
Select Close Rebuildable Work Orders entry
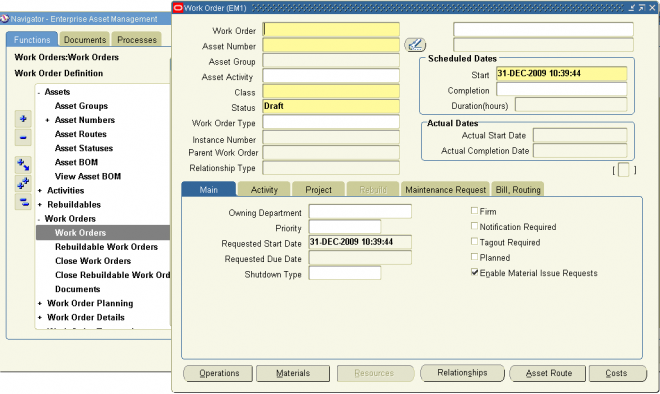point(112,275)
